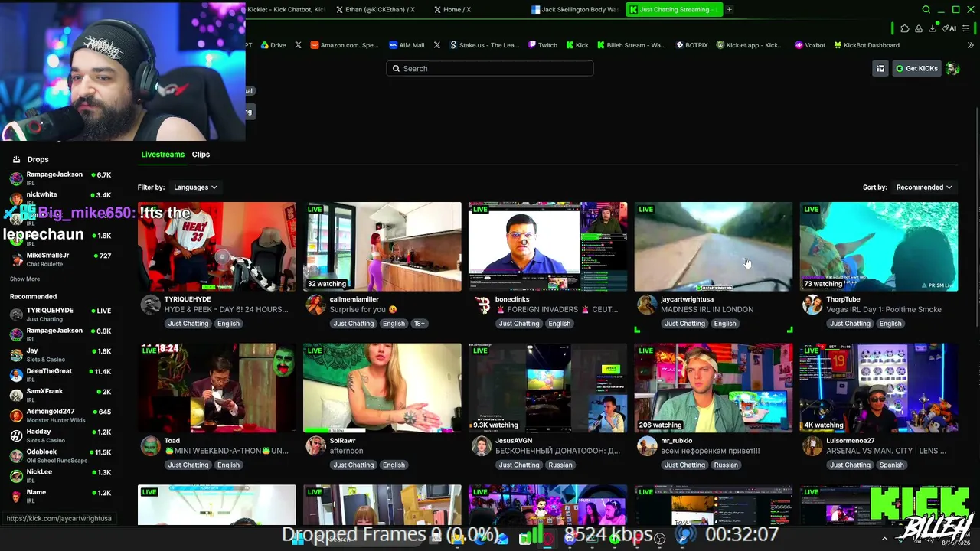980x551 pixels.
Task: Open TYRIQUEHYDE in the Recommended sidebar list
Action: click(x=60, y=314)
